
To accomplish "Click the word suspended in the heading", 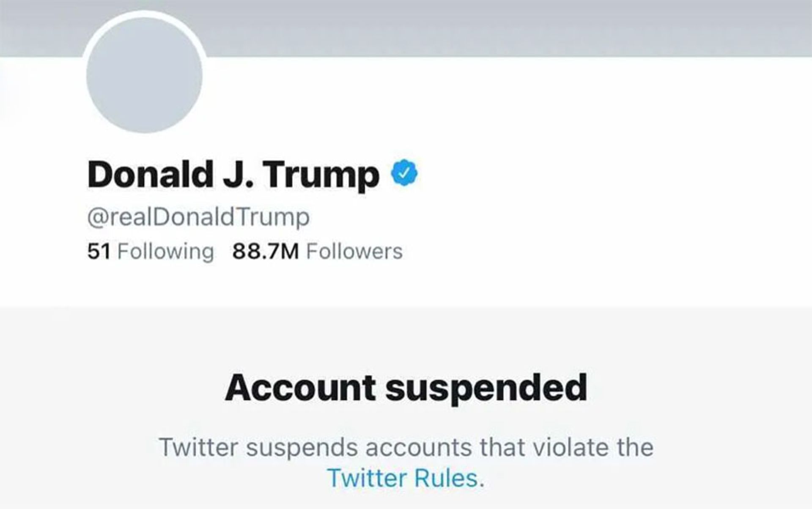I will [x=486, y=388].
